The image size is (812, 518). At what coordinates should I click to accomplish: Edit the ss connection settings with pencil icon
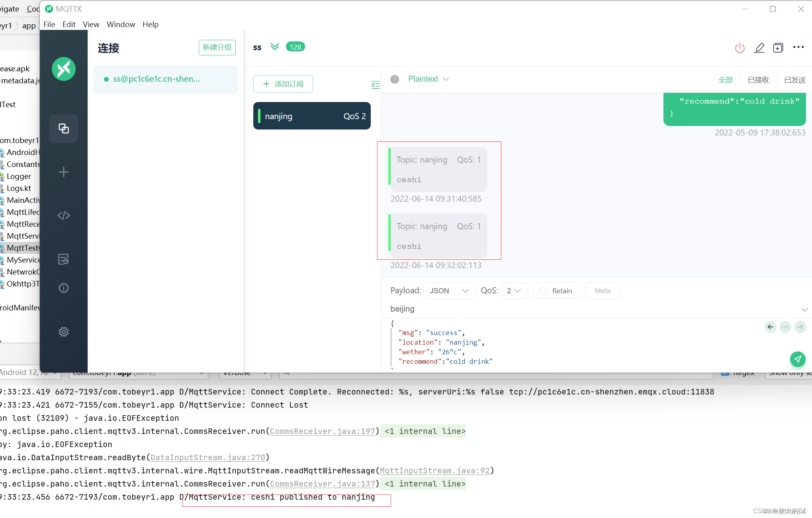tap(759, 48)
